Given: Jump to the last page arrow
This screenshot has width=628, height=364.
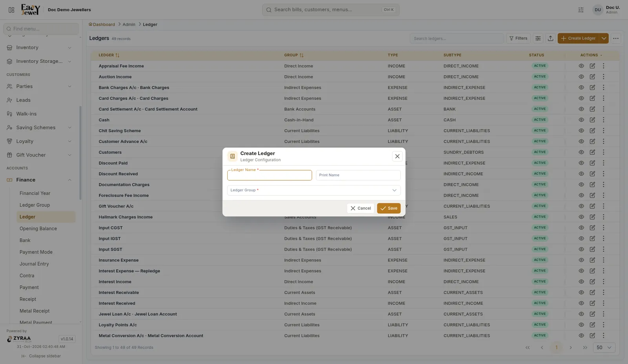Looking at the screenshot, I should (585, 348).
